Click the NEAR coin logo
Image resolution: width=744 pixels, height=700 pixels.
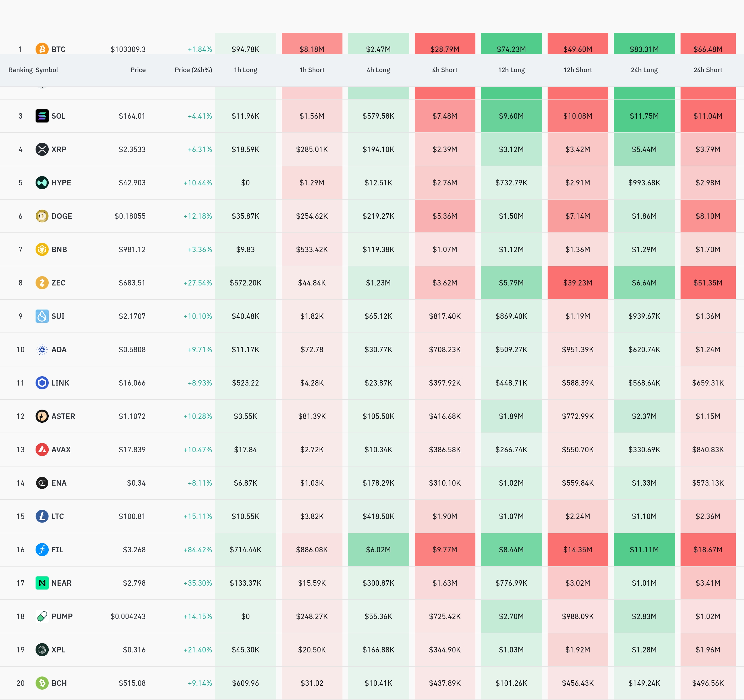[x=42, y=583]
